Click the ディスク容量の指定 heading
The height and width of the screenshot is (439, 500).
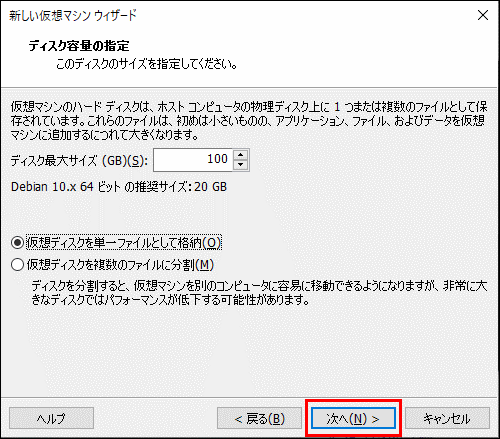pos(79,46)
